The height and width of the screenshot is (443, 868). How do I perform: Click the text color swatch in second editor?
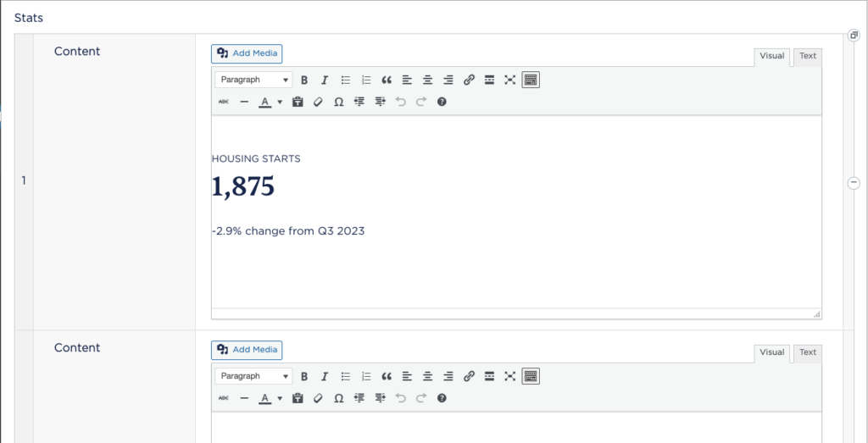pyautogui.click(x=264, y=398)
